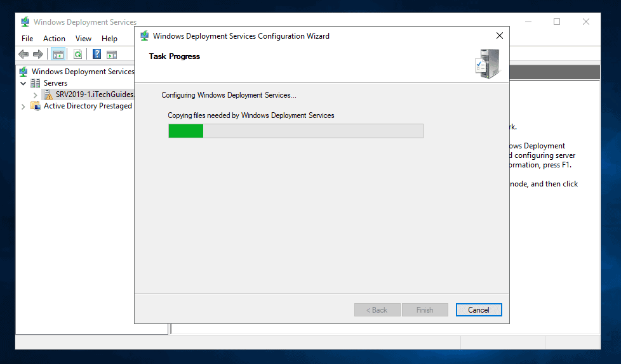Viewport: 621px width, 364px height.
Task: Expand the SRV2019-1.iTechGuides server node
Action: [35, 94]
